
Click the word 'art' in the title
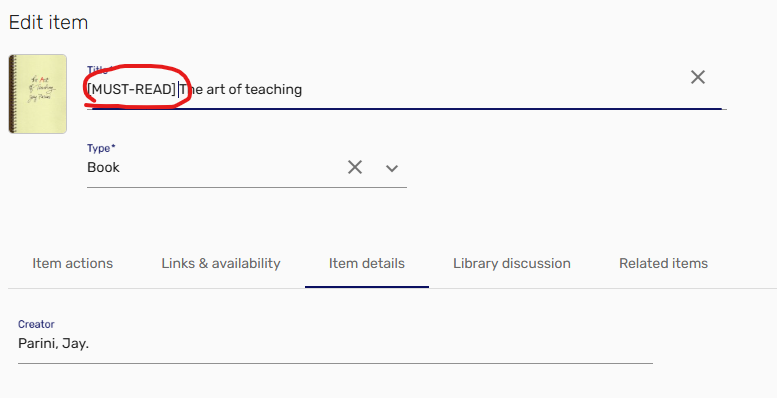coord(216,89)
